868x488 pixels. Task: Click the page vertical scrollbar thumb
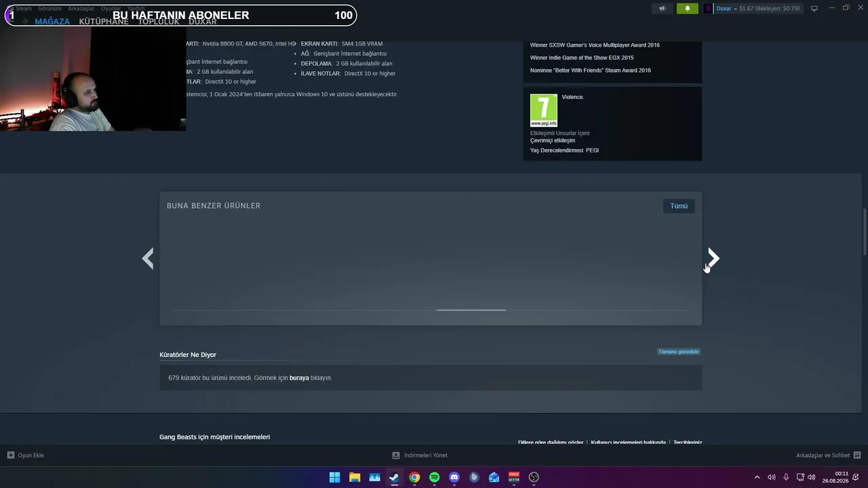[865, 232]
